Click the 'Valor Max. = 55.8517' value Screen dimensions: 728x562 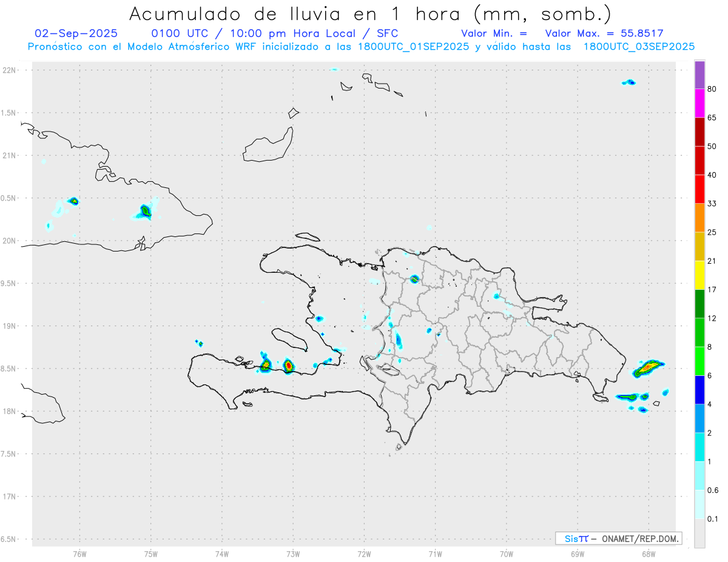pyautogui.click(x=604, y=34)
